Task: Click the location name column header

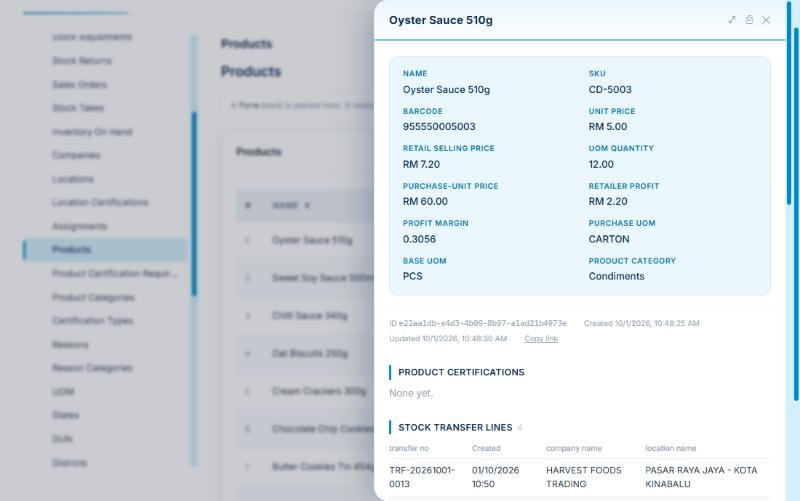Action: pos(670,448)
